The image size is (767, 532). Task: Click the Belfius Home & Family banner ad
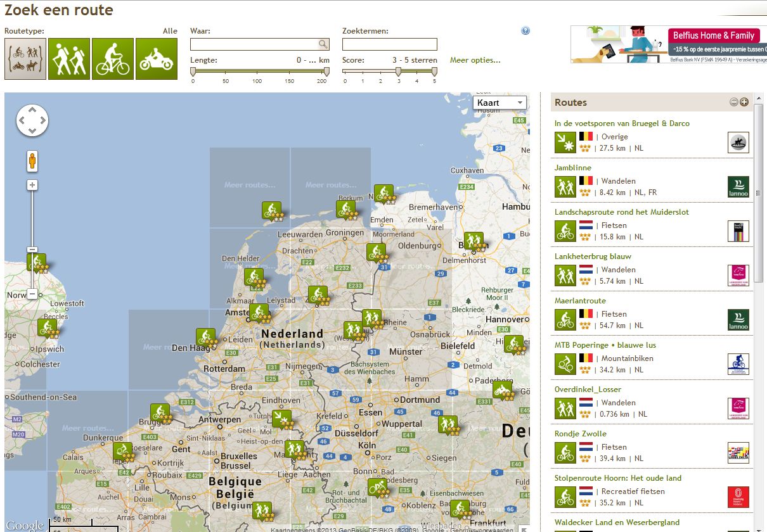point(669,44)
